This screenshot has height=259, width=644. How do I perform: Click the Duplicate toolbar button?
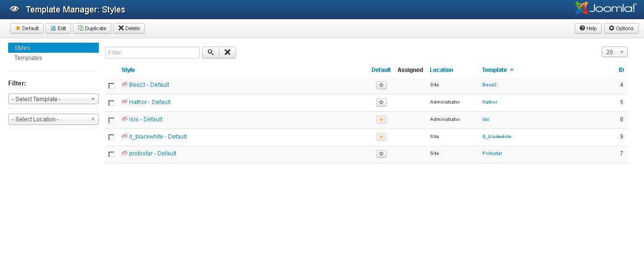point(92,28)
